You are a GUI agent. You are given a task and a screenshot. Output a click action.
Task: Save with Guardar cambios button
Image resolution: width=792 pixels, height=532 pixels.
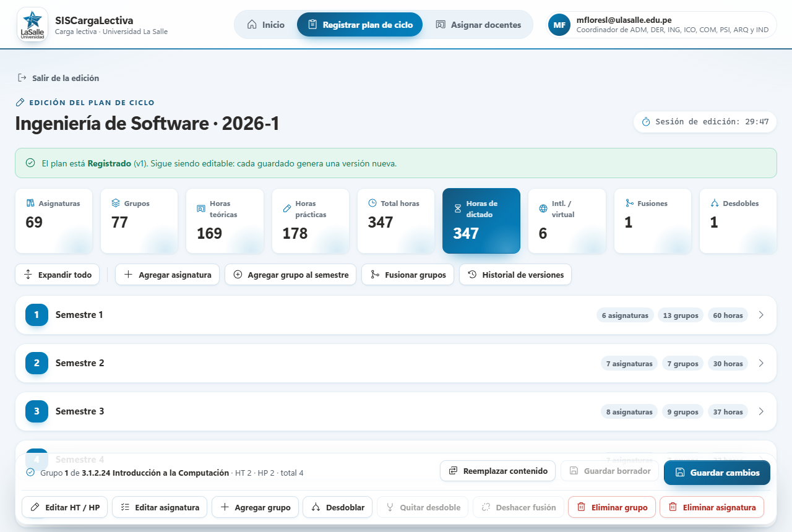717,473
